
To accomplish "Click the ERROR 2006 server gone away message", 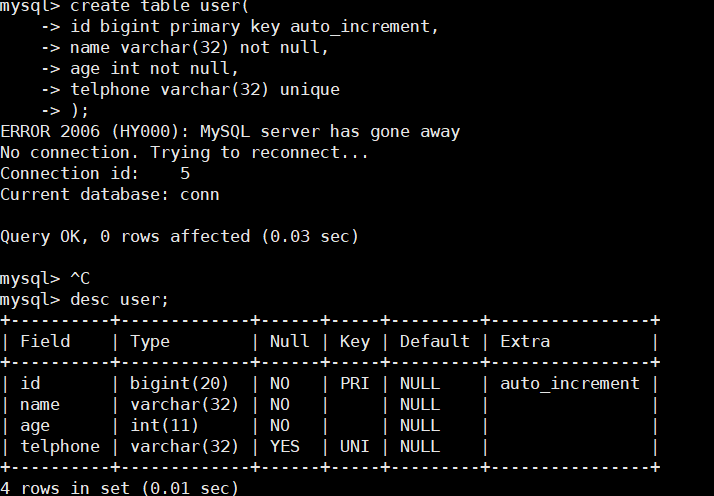I will 230,132.
